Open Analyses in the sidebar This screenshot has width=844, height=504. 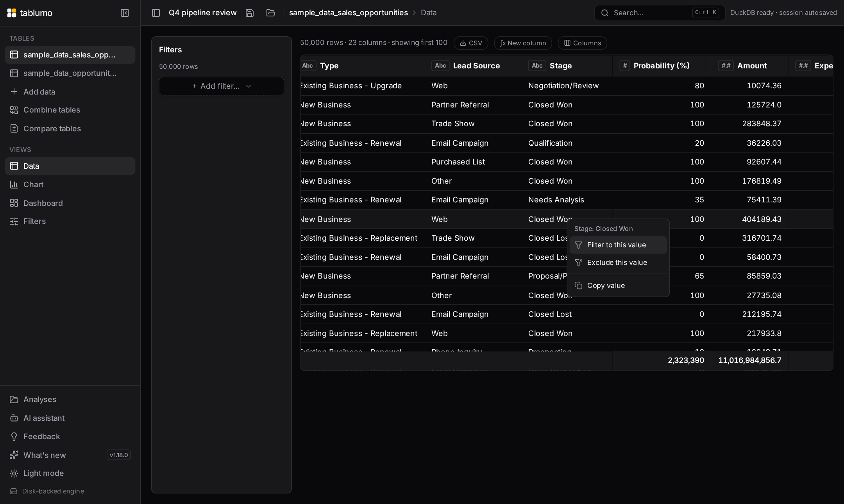point(70,399)
